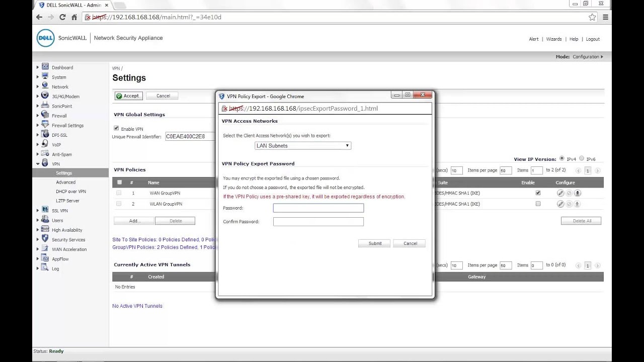Click the Chrome reload page icon
The height and width of the screenshot is (362, 644).
(x=62, y=17)
